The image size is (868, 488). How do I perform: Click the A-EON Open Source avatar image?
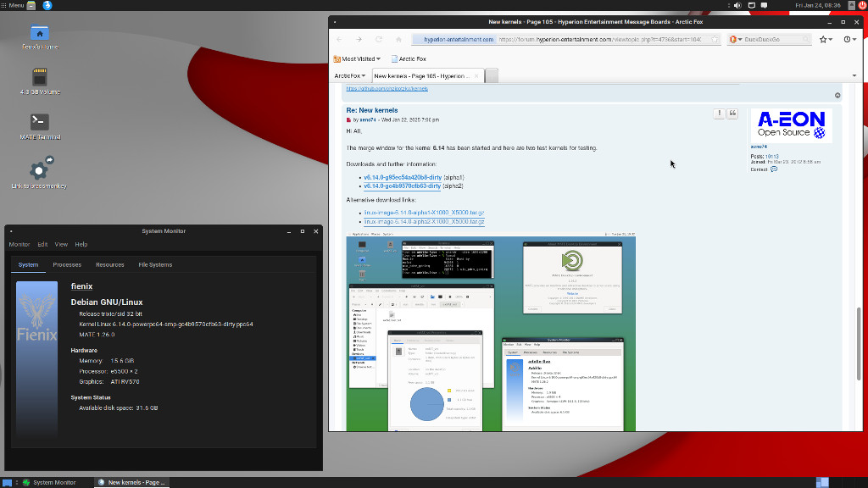click(792, 125)
